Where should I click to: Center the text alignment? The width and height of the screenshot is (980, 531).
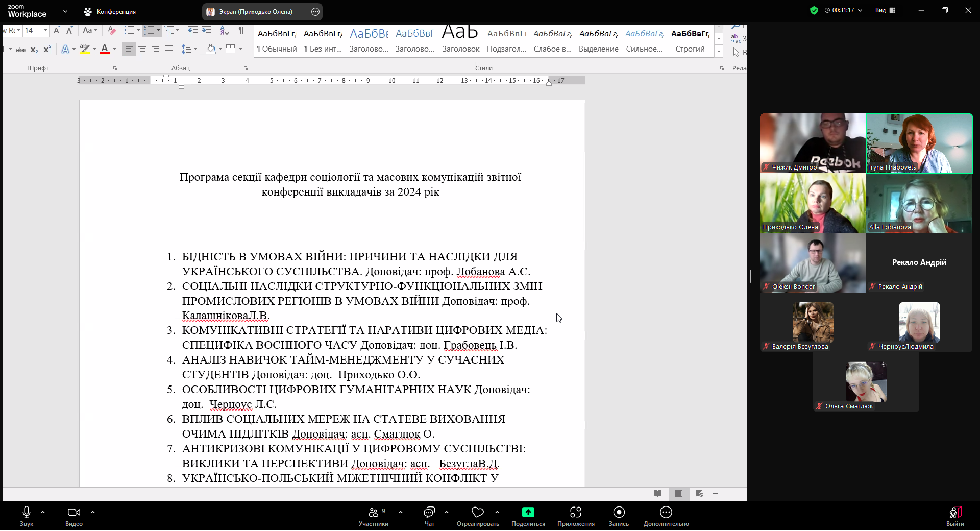click(x=142, y=50)
